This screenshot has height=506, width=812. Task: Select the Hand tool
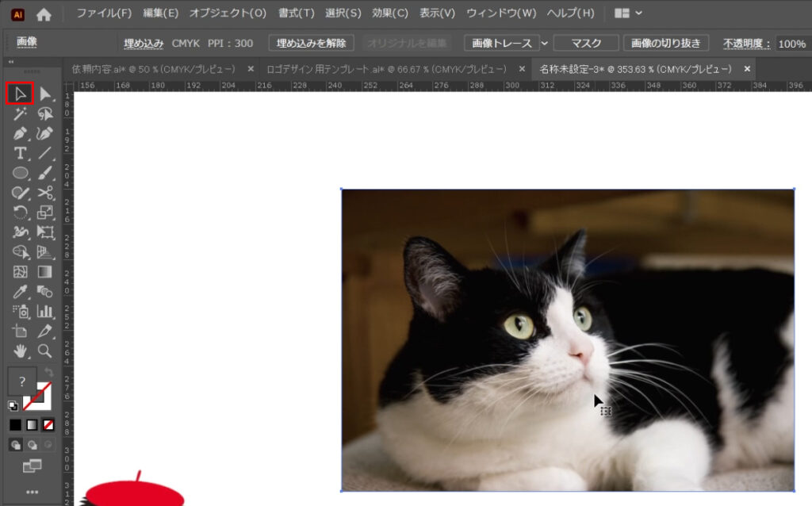click(x=20, y=351)
